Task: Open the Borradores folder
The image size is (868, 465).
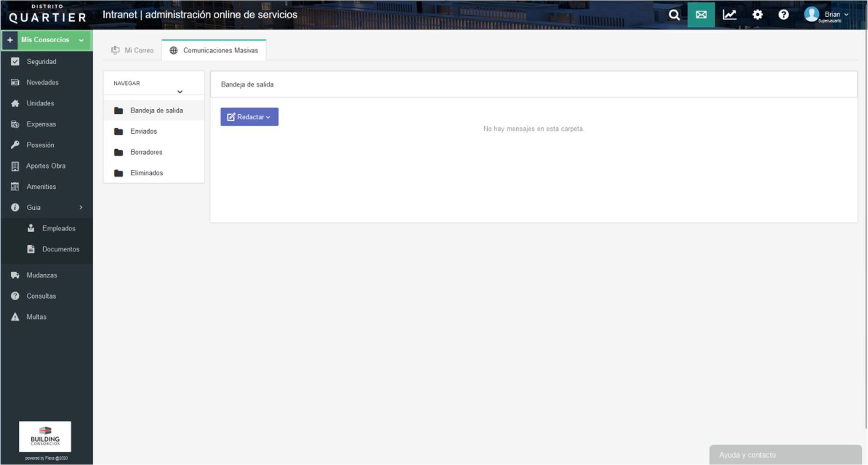Action: coord(154,152)
